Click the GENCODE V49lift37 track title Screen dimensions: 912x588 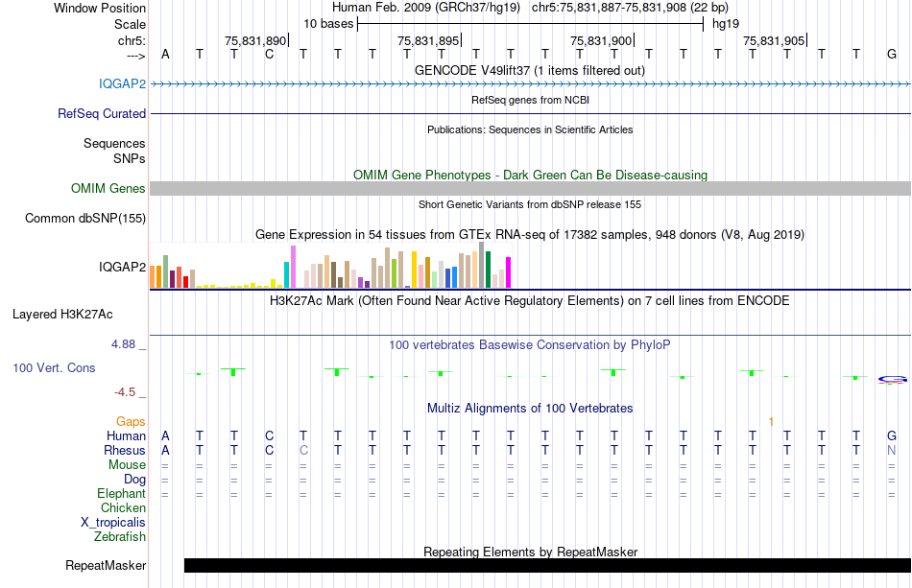pyautogui.click(x=530, y=70)
